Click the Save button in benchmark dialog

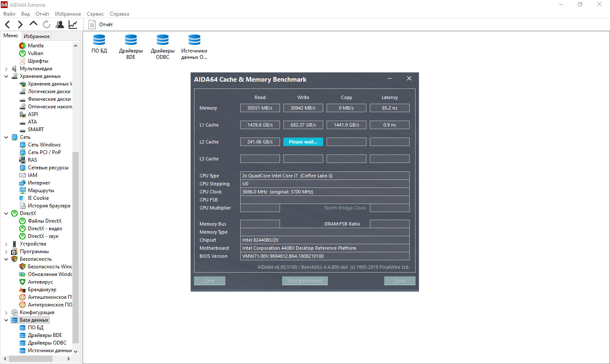pos(210,281)
